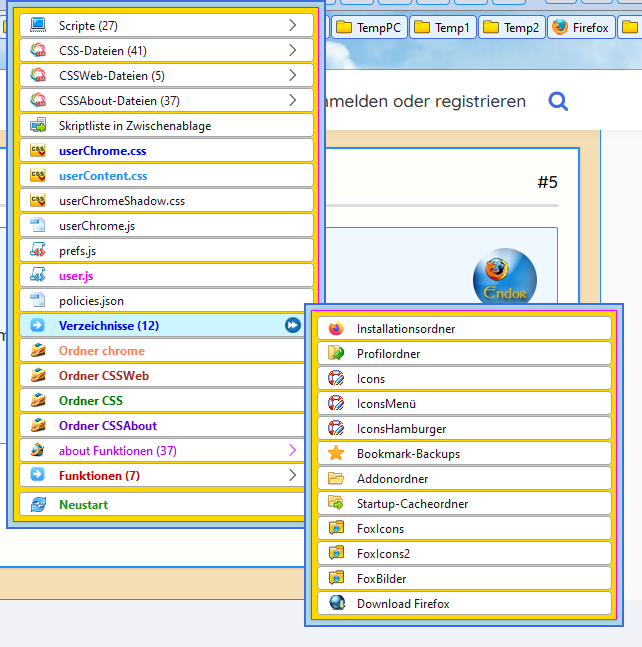Viewport: 642px width, 647px height.
Task: Expand chevron beside CSSWeb-Dateien (5)
Action: pyautogui.click(x=293, y=75)
